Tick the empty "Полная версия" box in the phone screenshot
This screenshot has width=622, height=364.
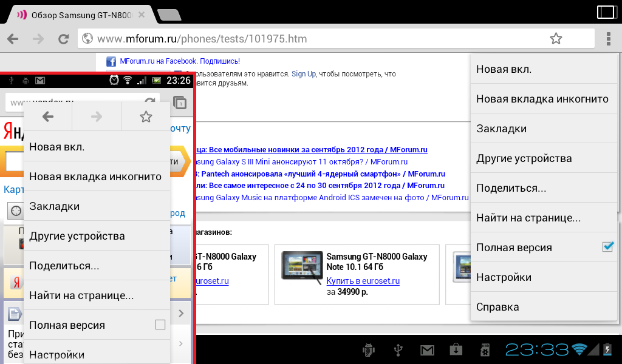[160, 325]
